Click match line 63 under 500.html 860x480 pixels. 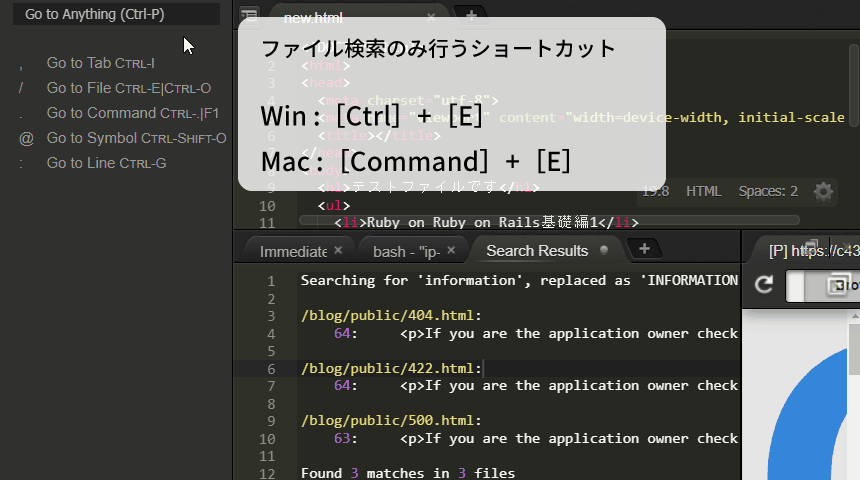click(x=535, y=438)
